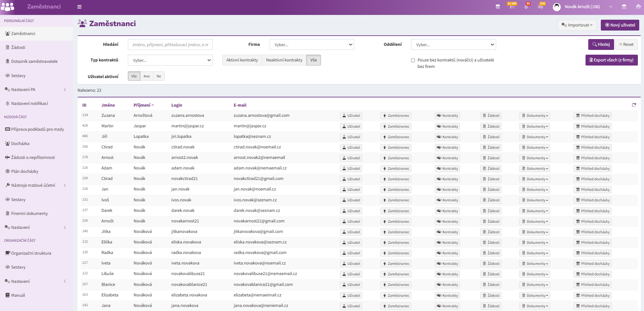Image resolution: width=644 pixels, height=311 pixels.
Task: Click the Hledání search input field
Action: pyautogui.click(x=170, y=44)
